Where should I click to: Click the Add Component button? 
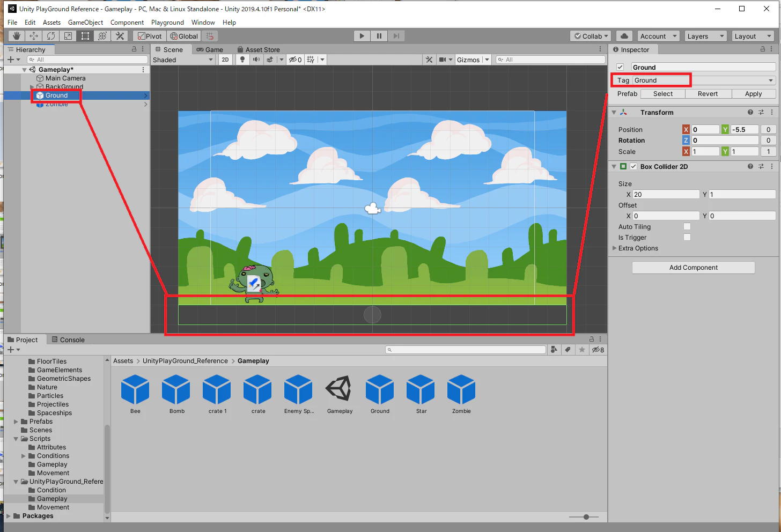(x=694, y=268)
